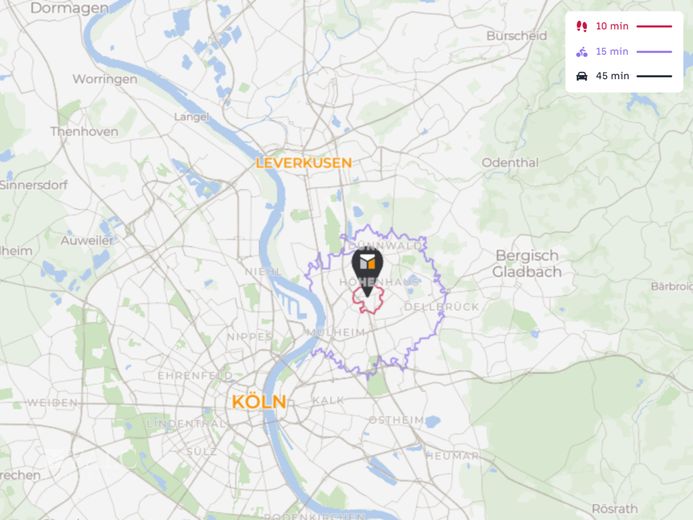
Task: Click the walking footsteps icon in legend
Action: click(x=582, y=27)
